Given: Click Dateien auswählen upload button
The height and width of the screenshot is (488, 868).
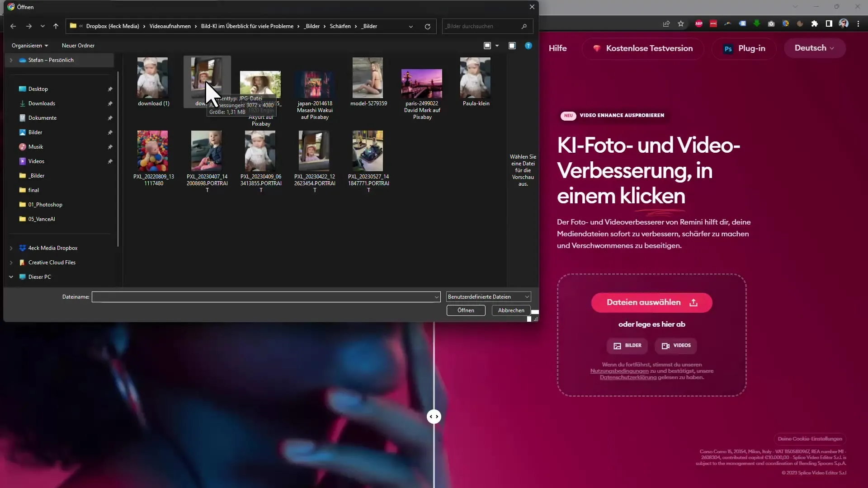Looking at the screenshot, I should coord(651,303).
